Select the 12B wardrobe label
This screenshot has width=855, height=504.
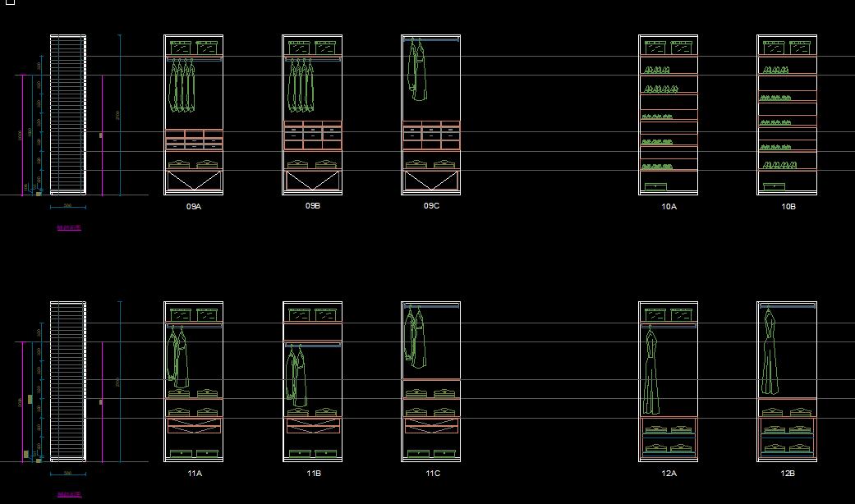[788, 474]
